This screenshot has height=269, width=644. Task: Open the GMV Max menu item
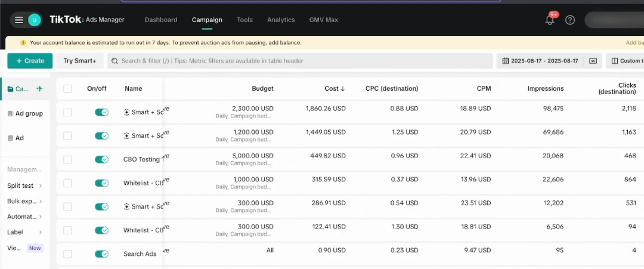(x=323, y=20)
